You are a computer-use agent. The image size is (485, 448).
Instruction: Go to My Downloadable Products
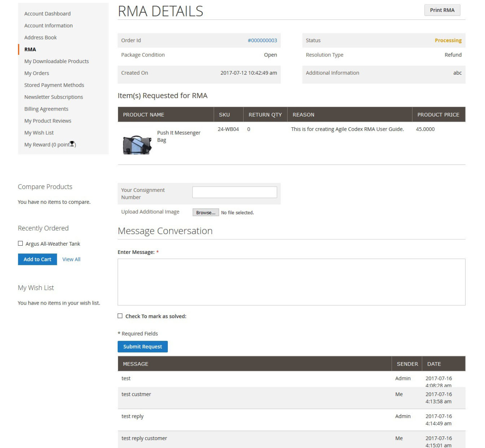coord(56,61)
